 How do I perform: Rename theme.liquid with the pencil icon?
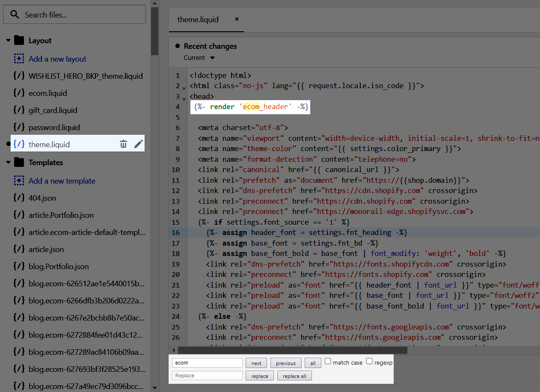pos(138,144)
